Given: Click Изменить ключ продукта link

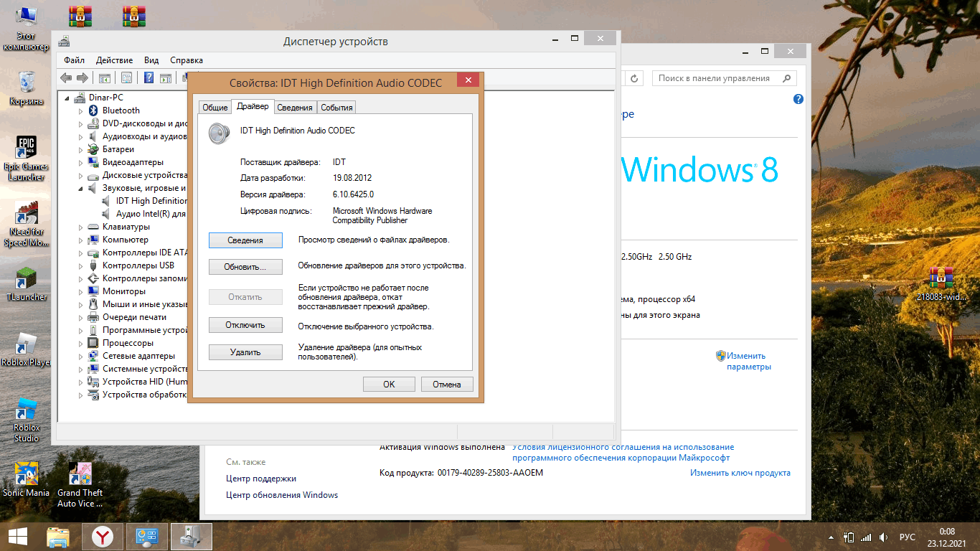Looking at the screenshot, I should pos(740,473).
